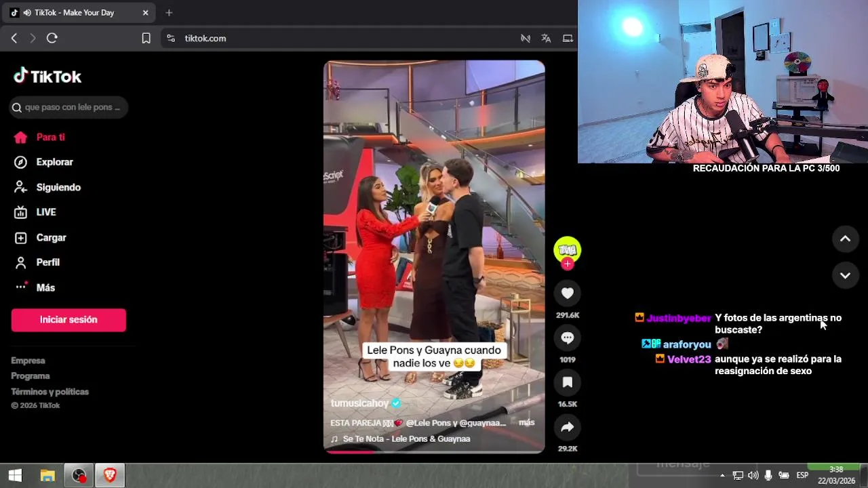Show hidden system tray icons
Image resolution: width=868 pixels, height=488 pixels.
tap(722, 476)
